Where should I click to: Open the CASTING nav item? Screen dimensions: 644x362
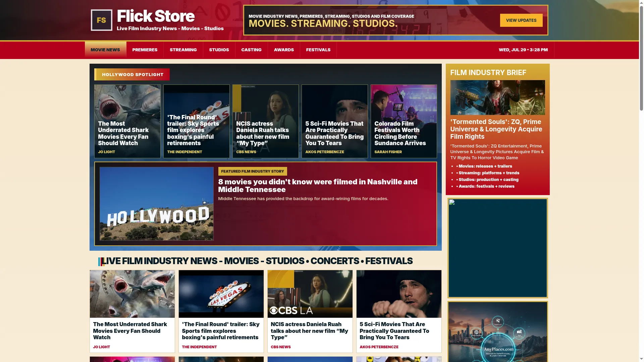(x=251, y=50)
